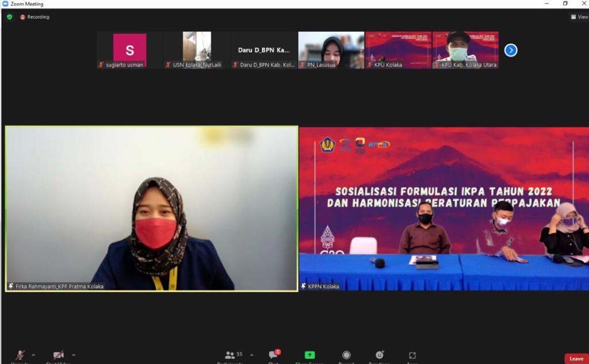Turn on the camera with Start Video

[x=58, y=356]
